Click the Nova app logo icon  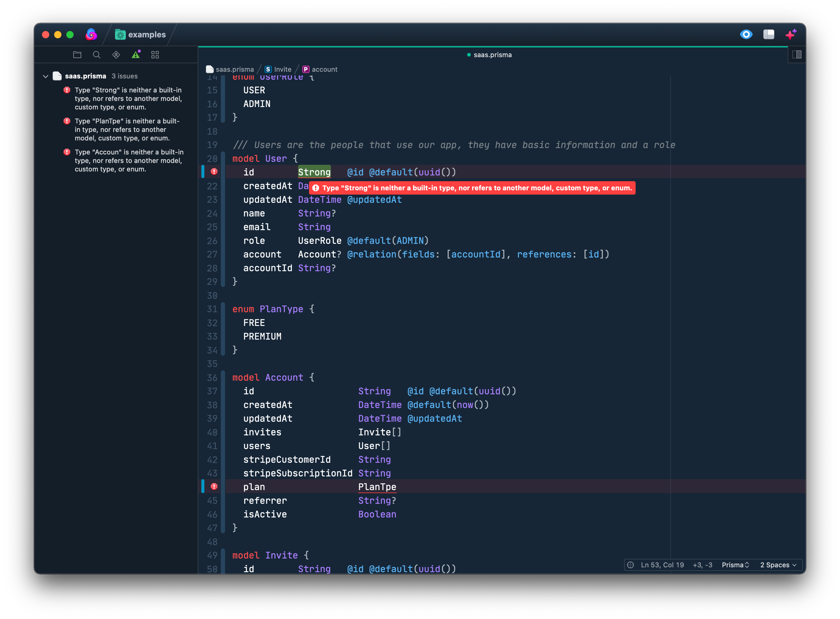coord(91,34)
